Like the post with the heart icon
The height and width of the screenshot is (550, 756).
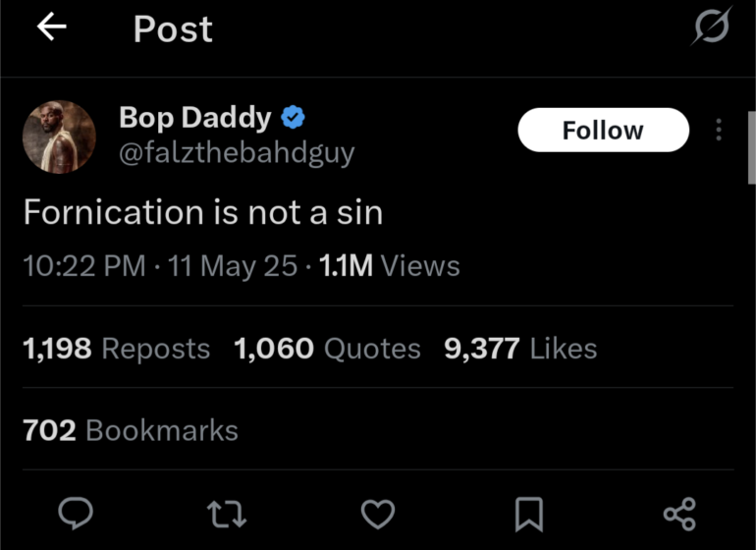coord(378,513)
